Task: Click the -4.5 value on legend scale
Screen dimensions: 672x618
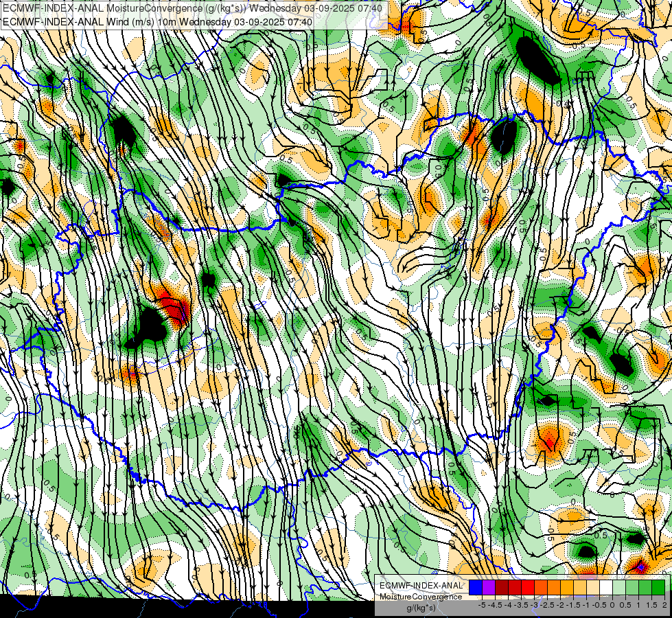Action: click(495, 605)
